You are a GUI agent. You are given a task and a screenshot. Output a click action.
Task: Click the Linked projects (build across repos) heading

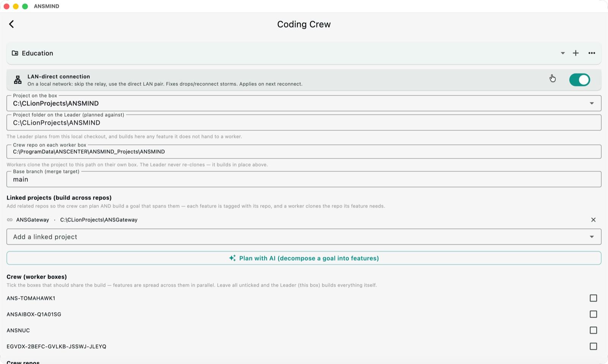click(x=59, y=198)
